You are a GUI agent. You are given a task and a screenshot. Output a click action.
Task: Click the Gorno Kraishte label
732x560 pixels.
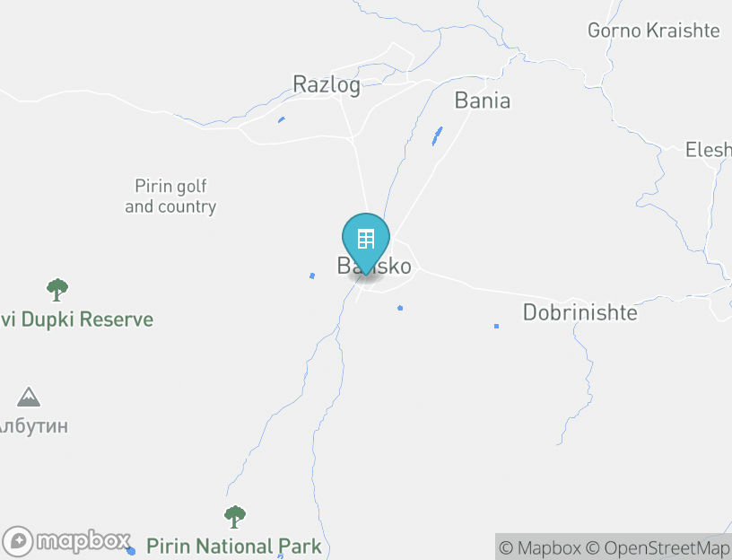pyautogui.click(x=654, y=31)
